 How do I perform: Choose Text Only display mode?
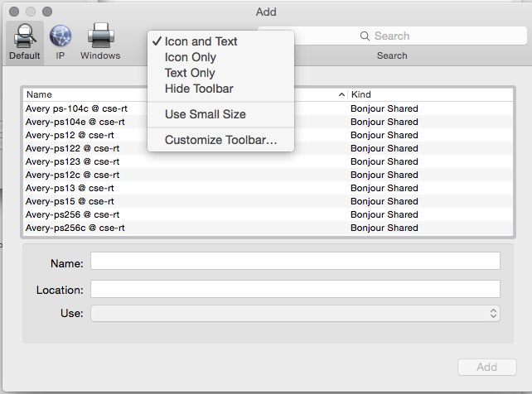click(x=190, y=73)
